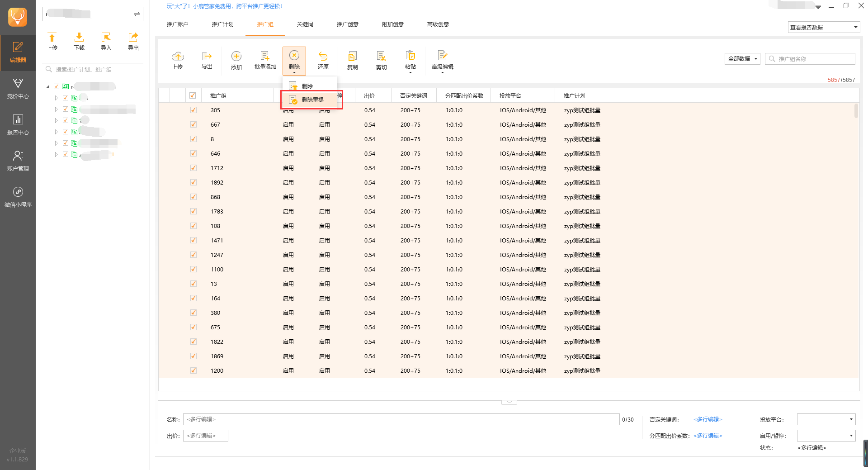Click the 添加 add toolbar button

[236, 61]
